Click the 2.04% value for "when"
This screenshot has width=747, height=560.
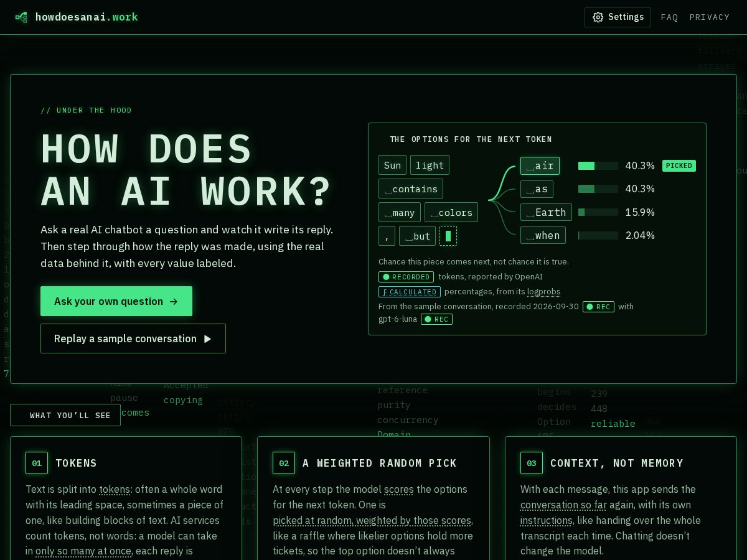(640, 235)
